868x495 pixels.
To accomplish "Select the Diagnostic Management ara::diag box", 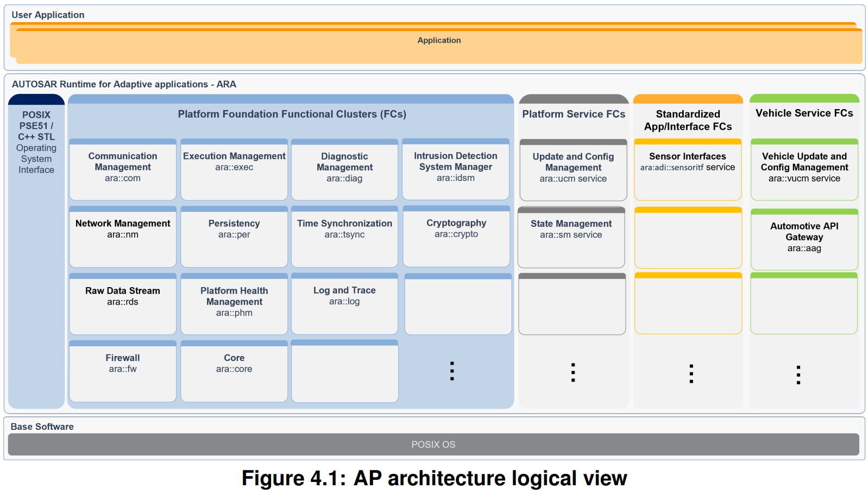I will [x=344, y=170].
